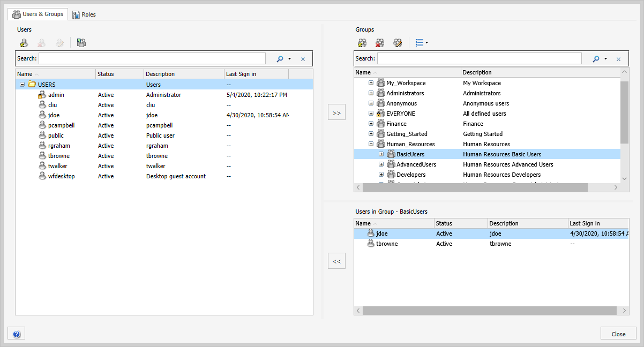Click the Edit Group pencil icon
The height and width of the screenshot is (347, 644).
pos(398,43)
